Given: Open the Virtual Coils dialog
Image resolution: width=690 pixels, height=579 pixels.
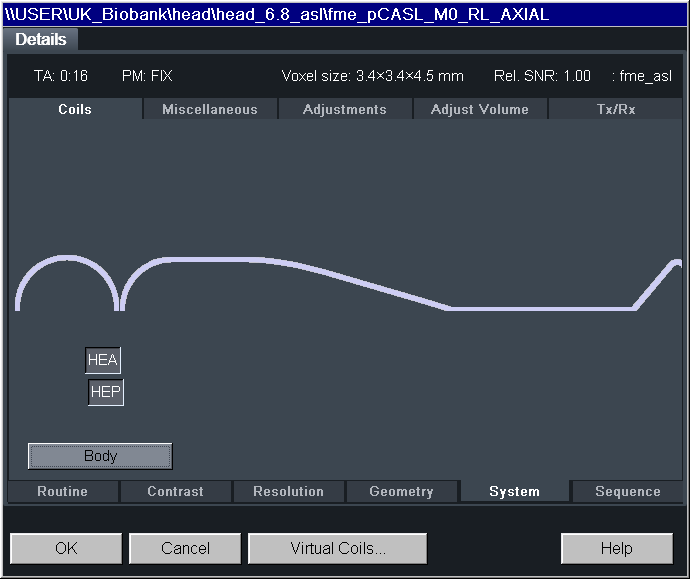Looking at the screenshot, I should pos(337,548).
